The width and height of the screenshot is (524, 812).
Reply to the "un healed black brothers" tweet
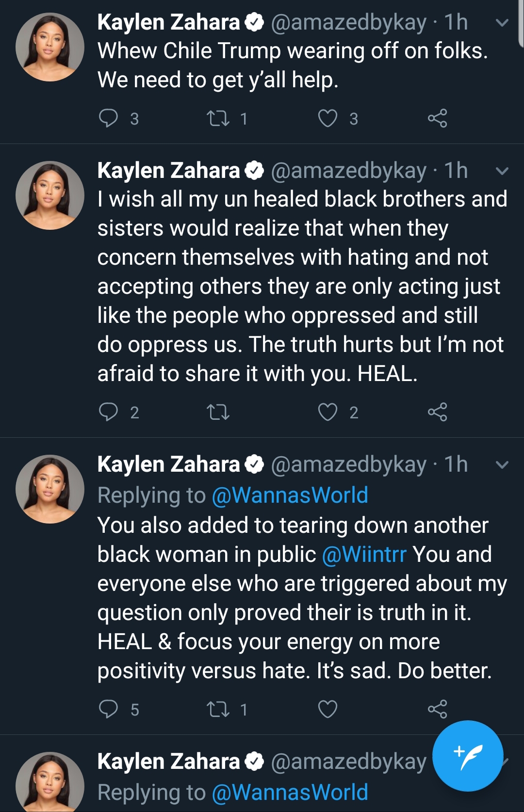point(108,412)
